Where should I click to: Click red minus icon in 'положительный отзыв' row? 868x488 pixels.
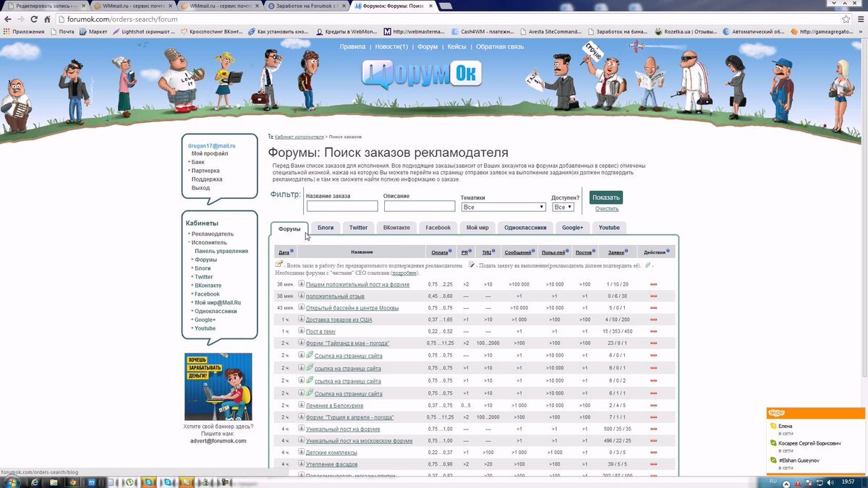(653, 296)
